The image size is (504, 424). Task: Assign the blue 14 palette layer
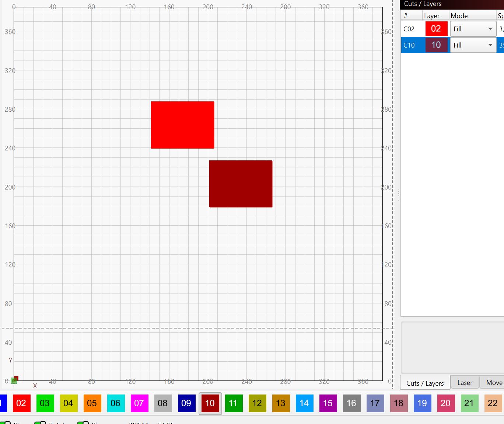(x=304, y=403)
